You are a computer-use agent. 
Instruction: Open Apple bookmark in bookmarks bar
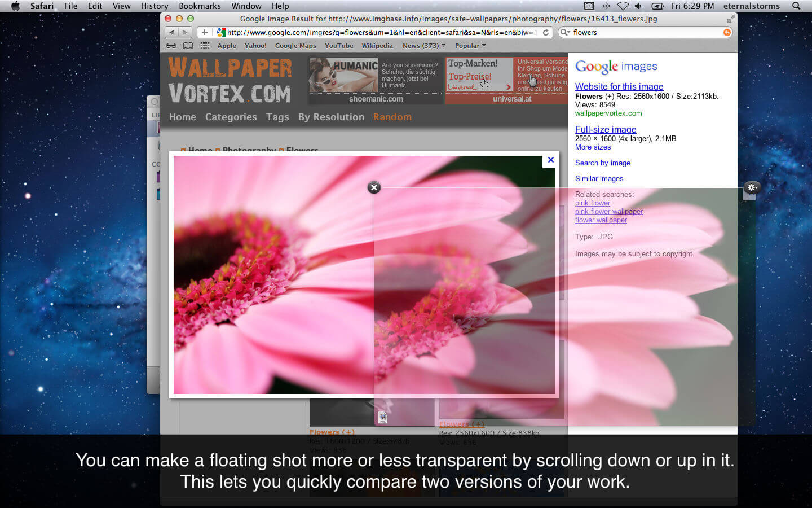tap(227, 46)
